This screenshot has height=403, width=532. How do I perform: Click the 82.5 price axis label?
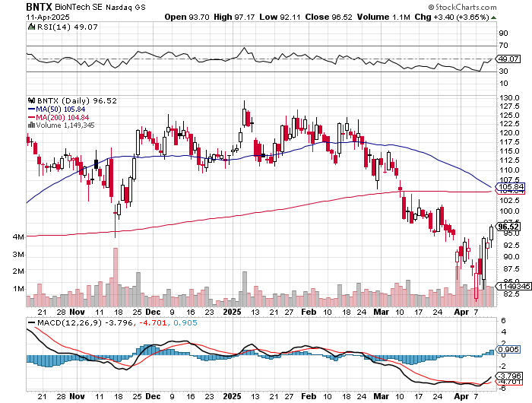click(511, 294)
